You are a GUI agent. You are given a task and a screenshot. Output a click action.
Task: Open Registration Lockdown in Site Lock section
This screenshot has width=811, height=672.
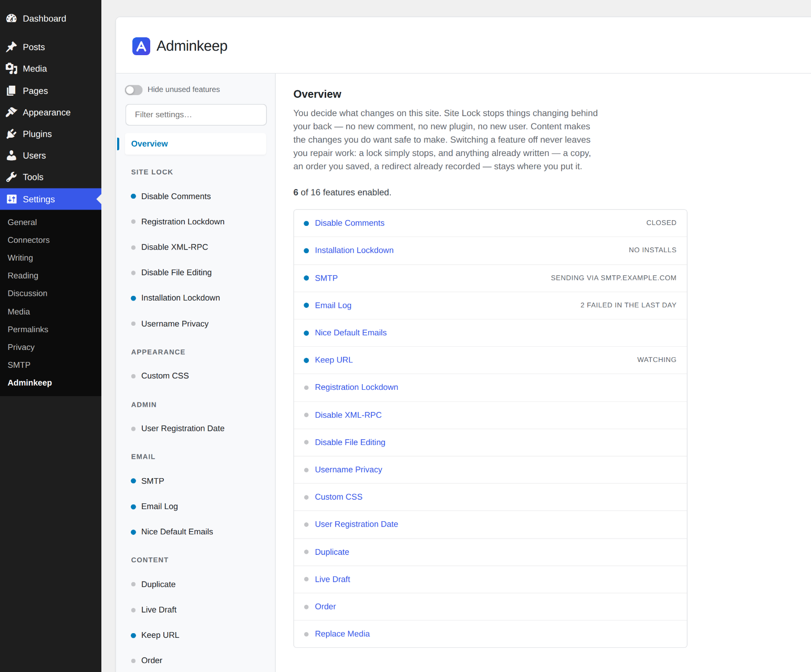tap(183, 222)
